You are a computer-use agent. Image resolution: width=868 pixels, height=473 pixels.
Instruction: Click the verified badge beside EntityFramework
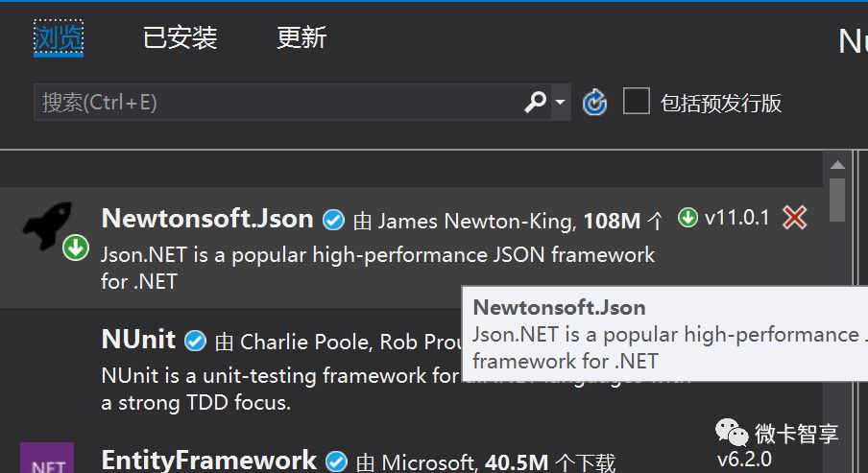pos(336,461)
